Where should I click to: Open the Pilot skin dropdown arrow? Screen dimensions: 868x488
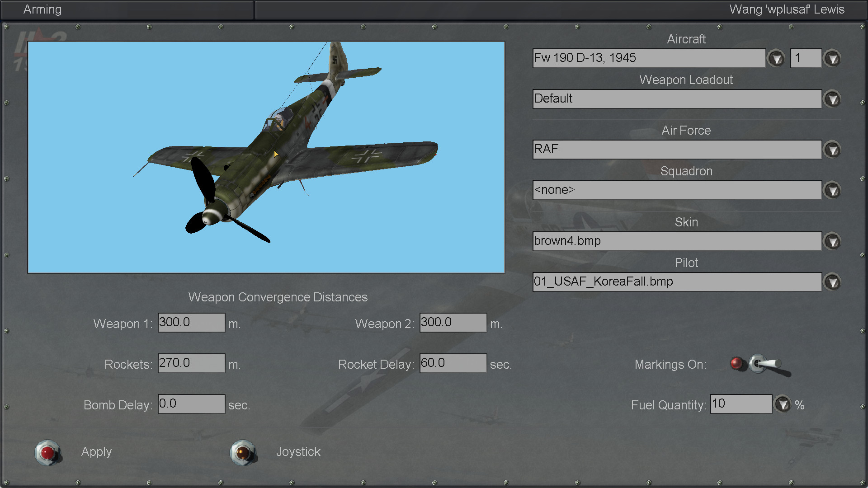click(832, 282)
